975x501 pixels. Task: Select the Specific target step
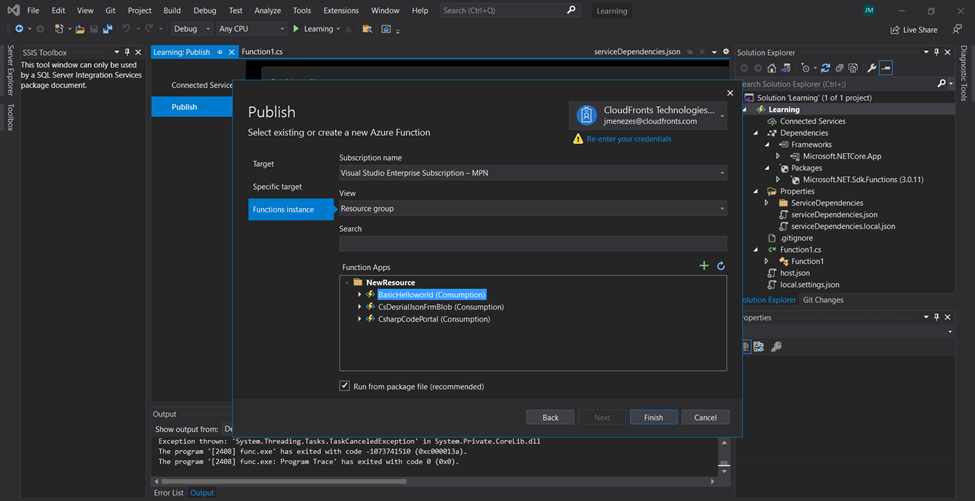[277, 186]
